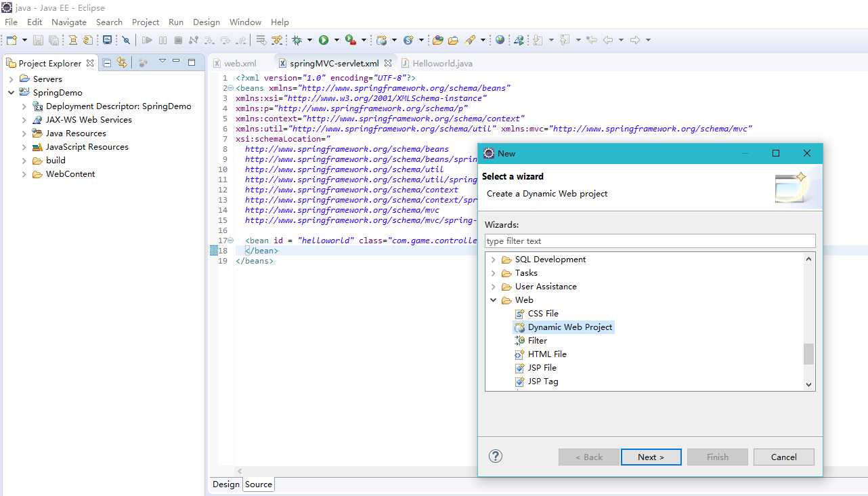Click the Back navigation arrow icon

(608, 40)
